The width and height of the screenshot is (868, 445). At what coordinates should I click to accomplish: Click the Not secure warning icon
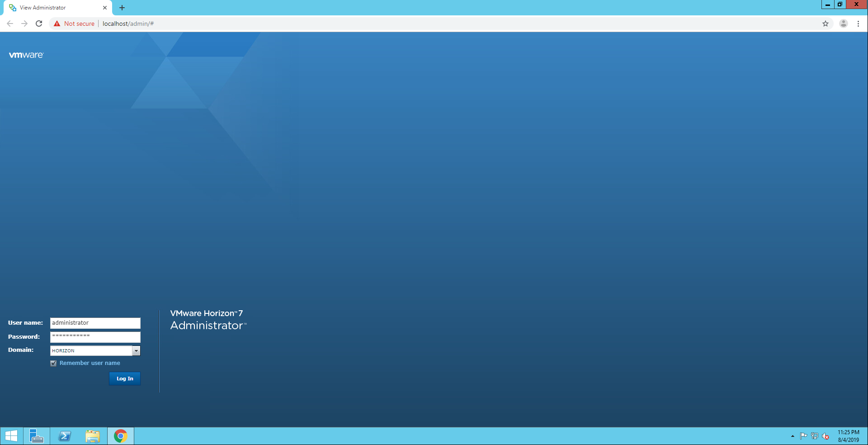click(x=57, y=24)
